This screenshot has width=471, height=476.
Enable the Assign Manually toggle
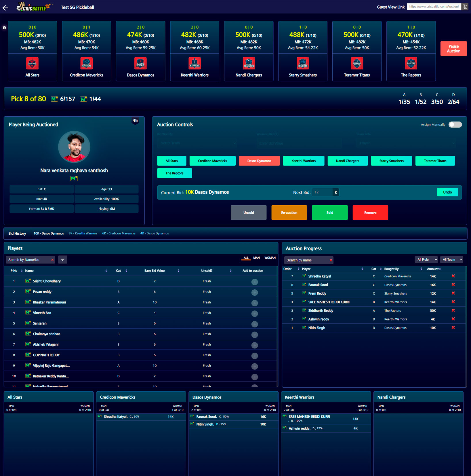(455, 125)
